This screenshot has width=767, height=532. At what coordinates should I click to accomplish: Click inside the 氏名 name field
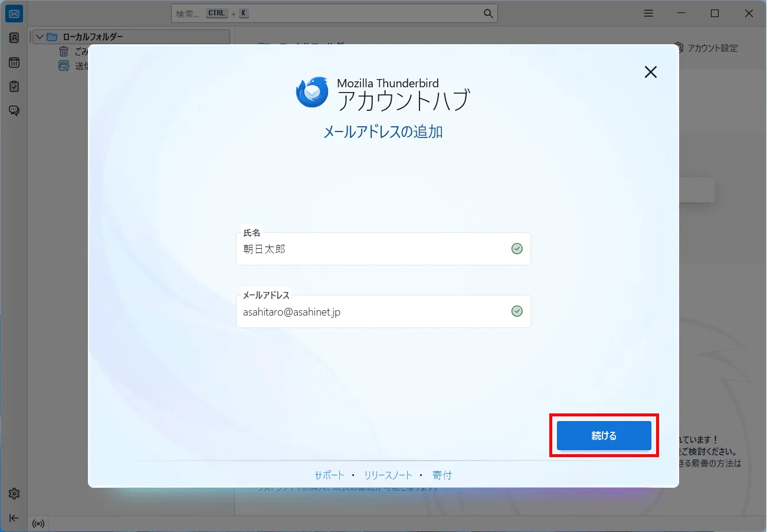coord(354,249)
